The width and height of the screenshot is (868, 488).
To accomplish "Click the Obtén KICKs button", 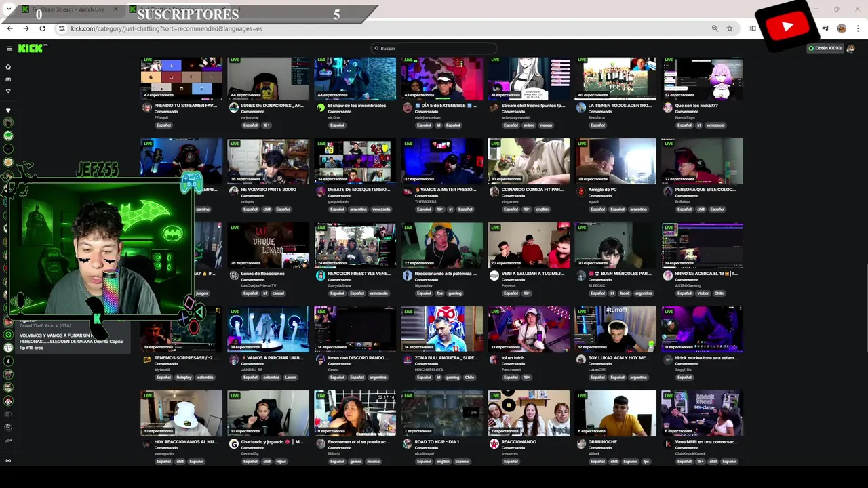I will [x=825, y=48].
